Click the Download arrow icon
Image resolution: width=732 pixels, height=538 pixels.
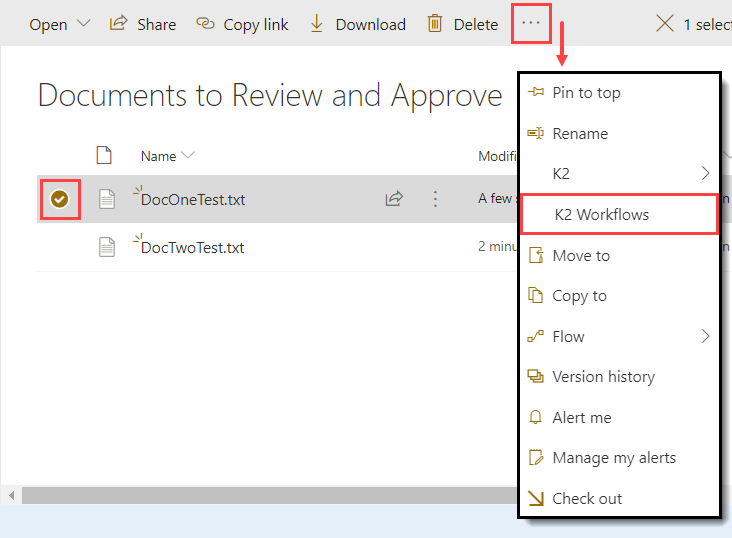pos(317,24)
